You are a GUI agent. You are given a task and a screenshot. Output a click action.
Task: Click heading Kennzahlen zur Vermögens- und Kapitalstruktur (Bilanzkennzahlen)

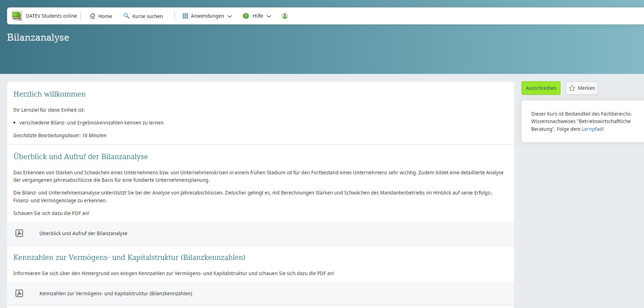[x=129, y=257]
